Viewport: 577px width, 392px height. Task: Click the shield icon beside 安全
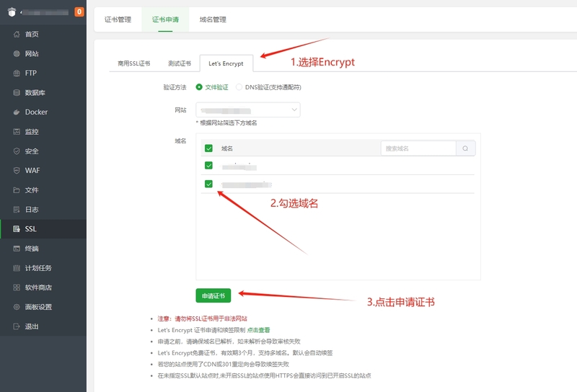17,151
